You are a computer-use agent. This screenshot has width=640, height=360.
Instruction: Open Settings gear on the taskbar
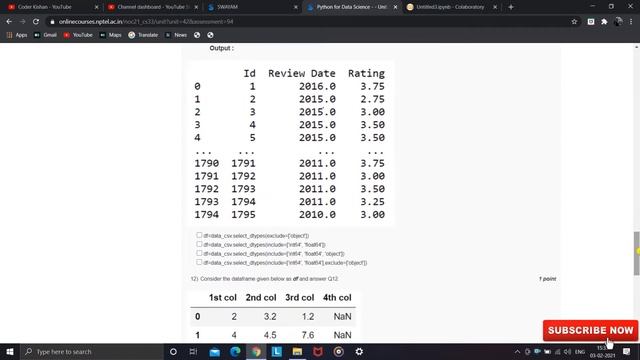(x=359, y=351)
